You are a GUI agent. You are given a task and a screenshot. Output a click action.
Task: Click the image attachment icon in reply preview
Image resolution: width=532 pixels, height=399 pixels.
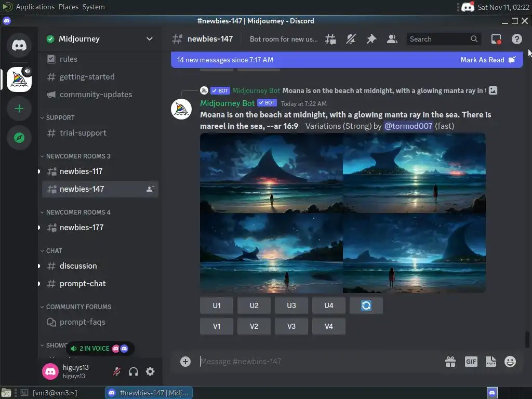point(493,90)
